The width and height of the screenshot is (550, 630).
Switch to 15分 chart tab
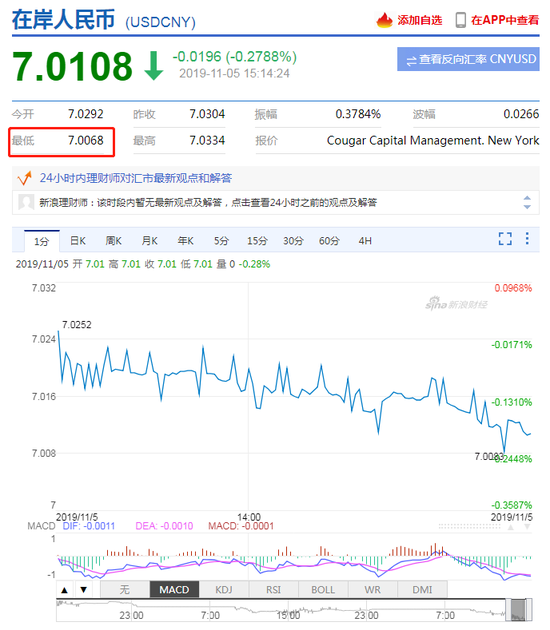pos(257,241)
